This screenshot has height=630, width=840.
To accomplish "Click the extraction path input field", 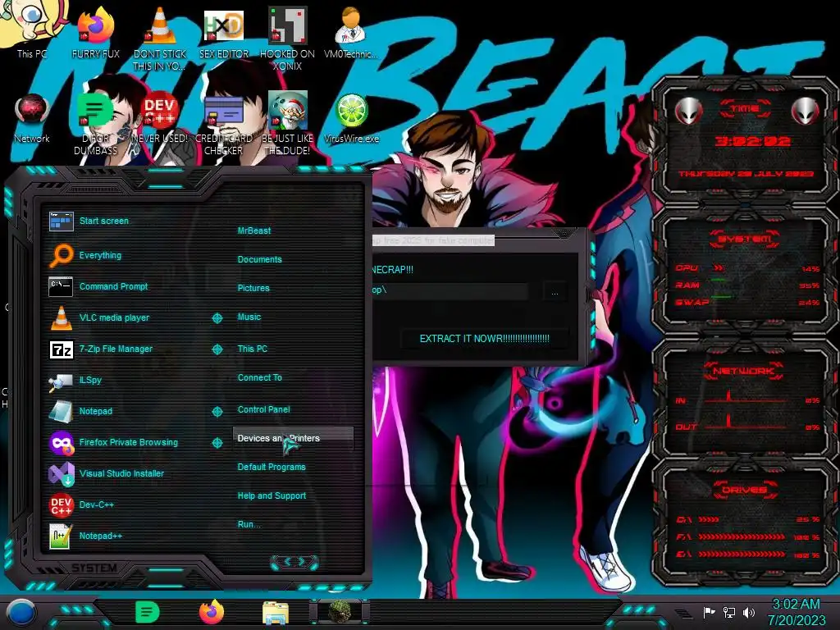I will point(450,290).
